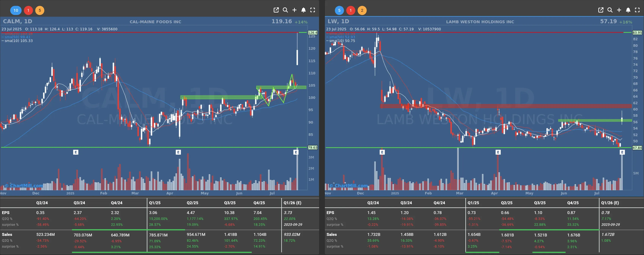
Task: Click the CALM price 119.16
Action: click(282, 21)
